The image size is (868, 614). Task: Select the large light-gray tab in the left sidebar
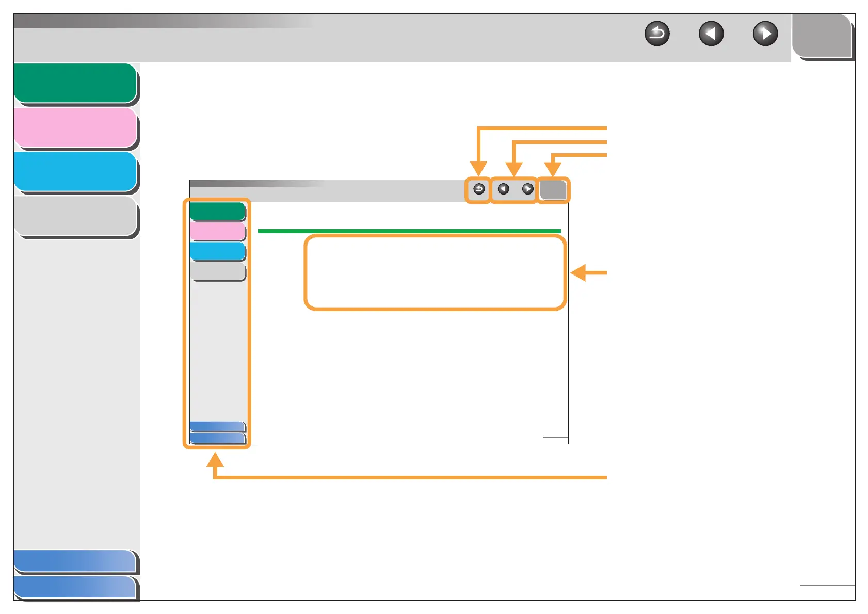[x=75, y=216]
